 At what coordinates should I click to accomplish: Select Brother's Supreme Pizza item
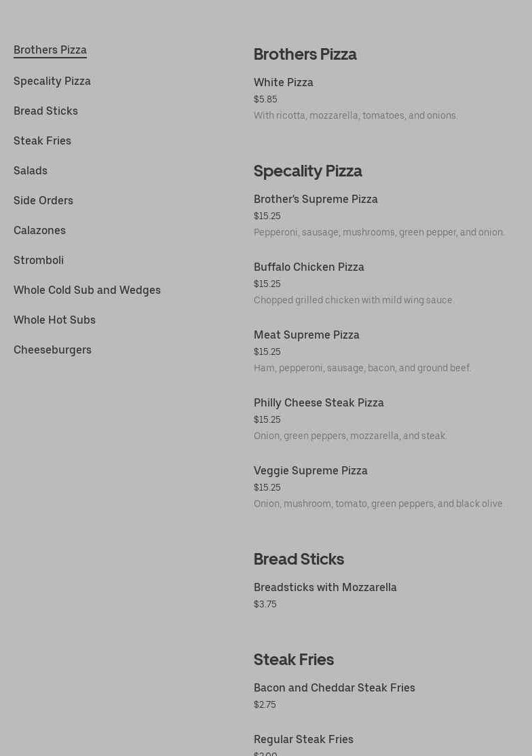coord(316,200)
